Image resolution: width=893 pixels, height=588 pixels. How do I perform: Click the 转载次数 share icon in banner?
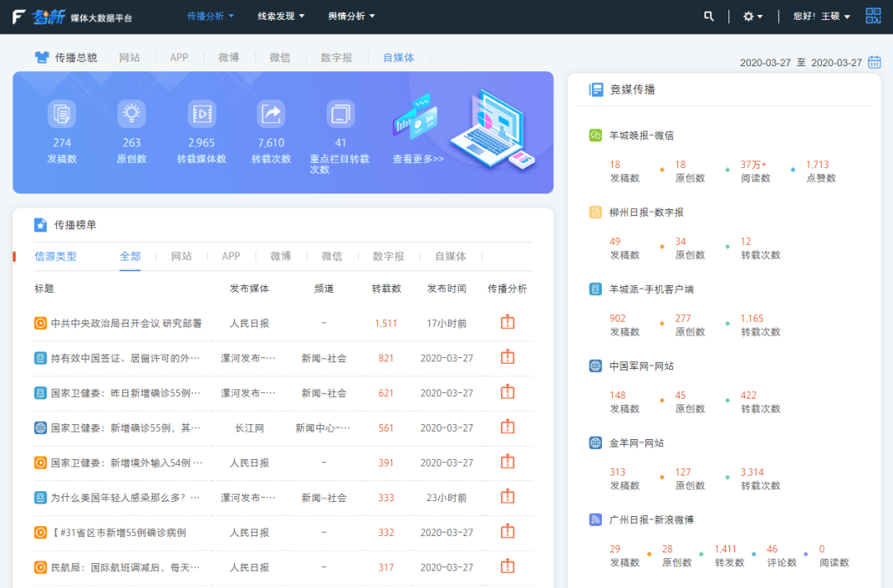coord(270,113)
